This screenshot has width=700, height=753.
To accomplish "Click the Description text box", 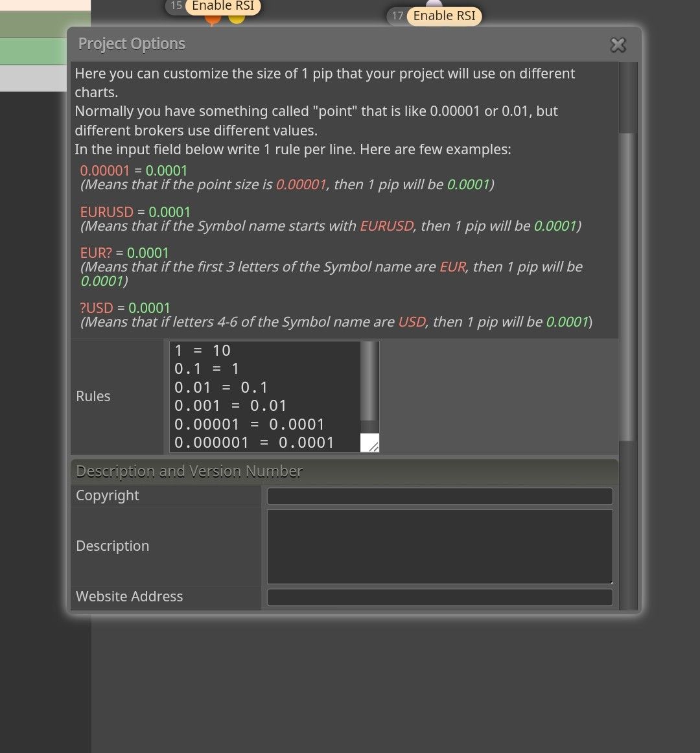I will coord(439,546).
